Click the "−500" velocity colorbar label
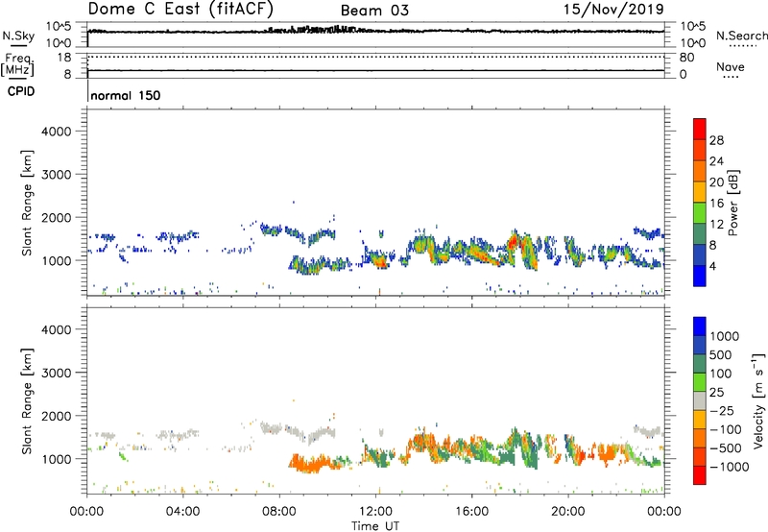The width and height of the screenshot is (768, 532). click(726, 448)
